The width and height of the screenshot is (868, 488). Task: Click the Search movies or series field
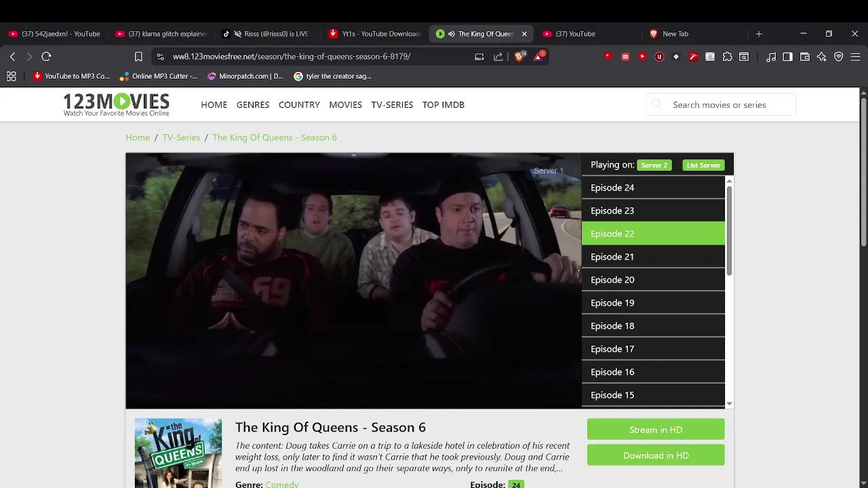tap(721, 104)
